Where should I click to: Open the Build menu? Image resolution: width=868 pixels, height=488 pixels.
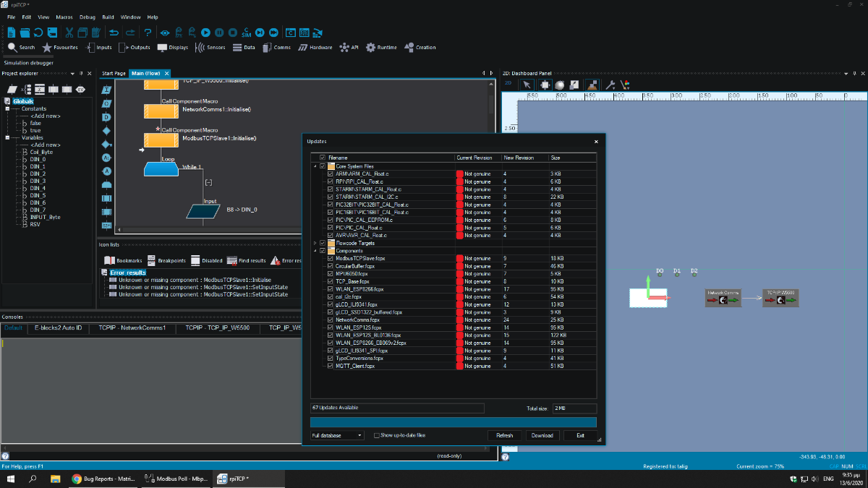108,17
